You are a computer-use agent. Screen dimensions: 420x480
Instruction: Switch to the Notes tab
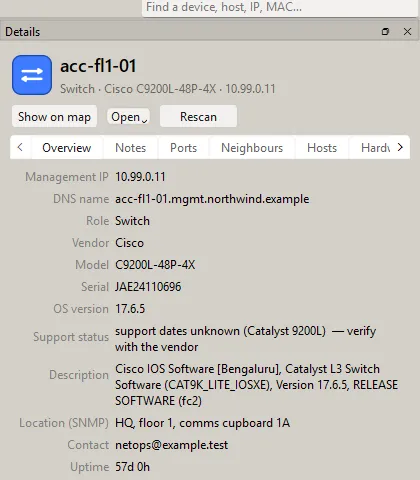coord(131,147)
